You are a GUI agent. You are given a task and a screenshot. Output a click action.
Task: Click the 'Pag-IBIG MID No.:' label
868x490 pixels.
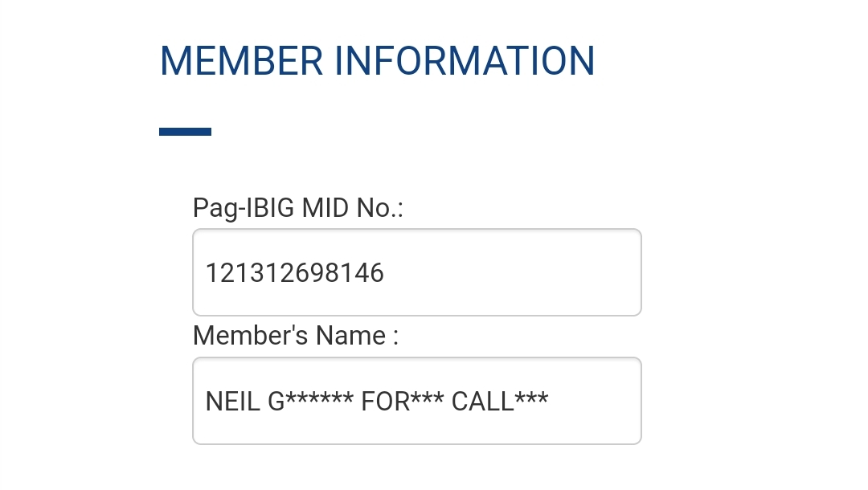click(x=297, y=209)
